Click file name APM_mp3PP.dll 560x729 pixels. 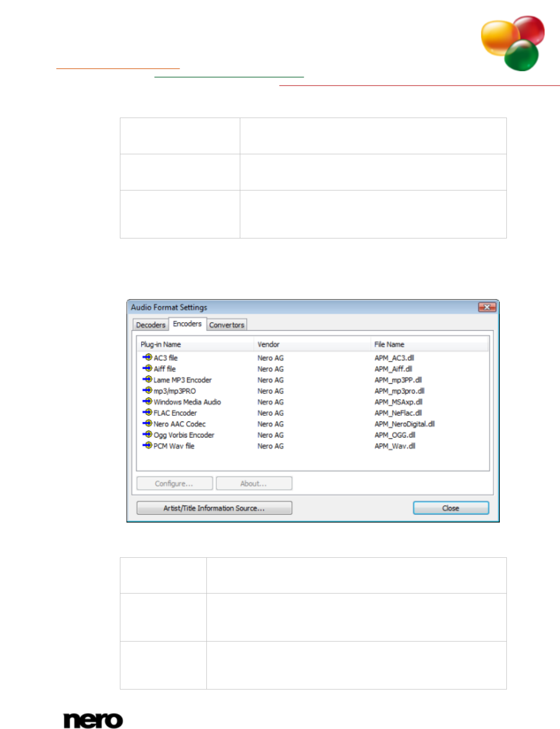coord(398,380)
